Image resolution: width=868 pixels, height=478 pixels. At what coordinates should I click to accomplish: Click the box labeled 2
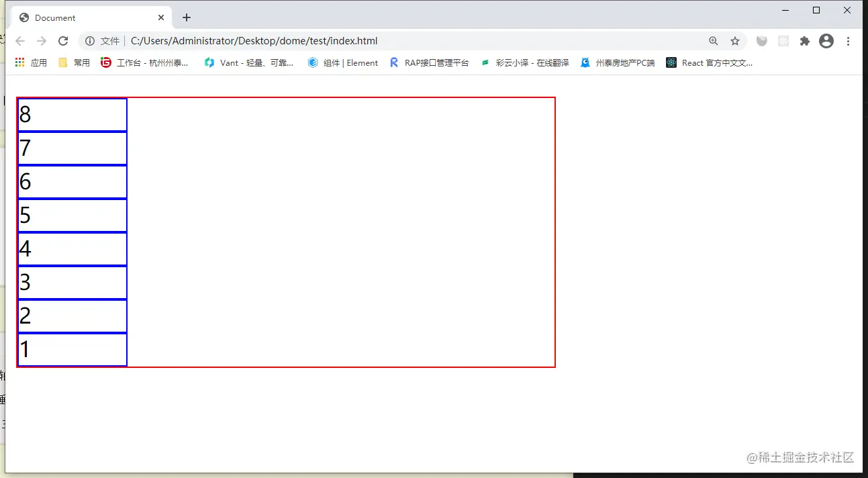73,316
